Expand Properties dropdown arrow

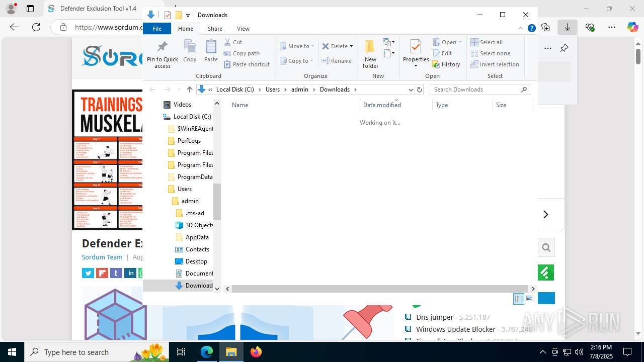click(416, 65)
